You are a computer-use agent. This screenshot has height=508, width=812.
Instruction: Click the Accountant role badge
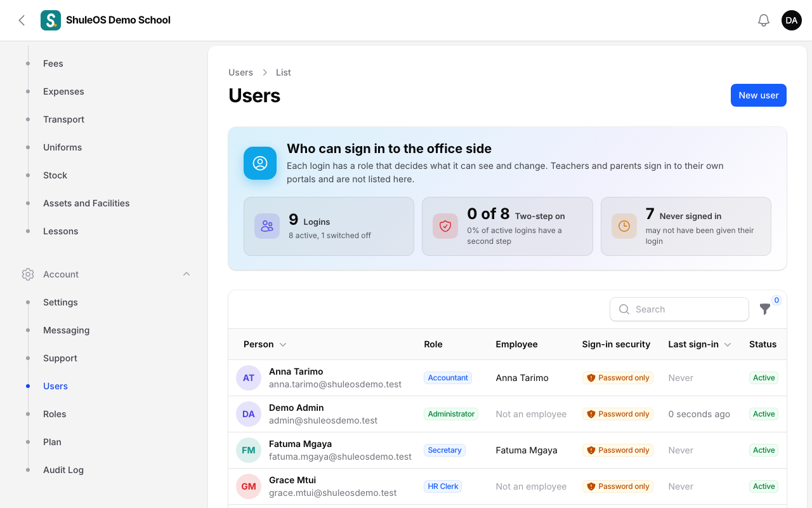pyautogui.click(x=448, y=378)
